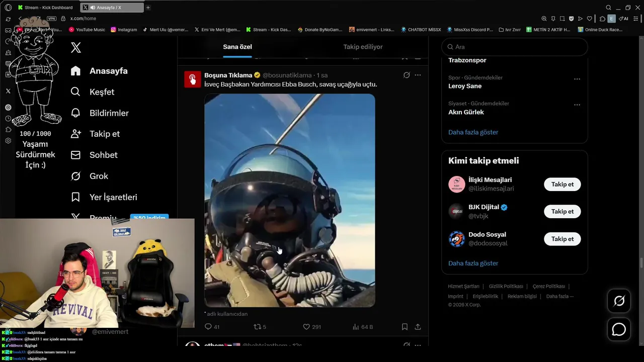
Task: Open Takip et in the sidebar
Action: [95, 134]
